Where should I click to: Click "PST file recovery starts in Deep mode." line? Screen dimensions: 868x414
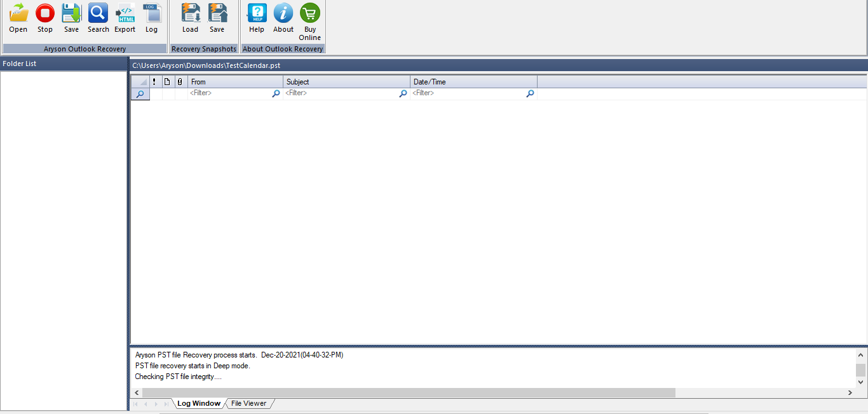tap(193, 366)
